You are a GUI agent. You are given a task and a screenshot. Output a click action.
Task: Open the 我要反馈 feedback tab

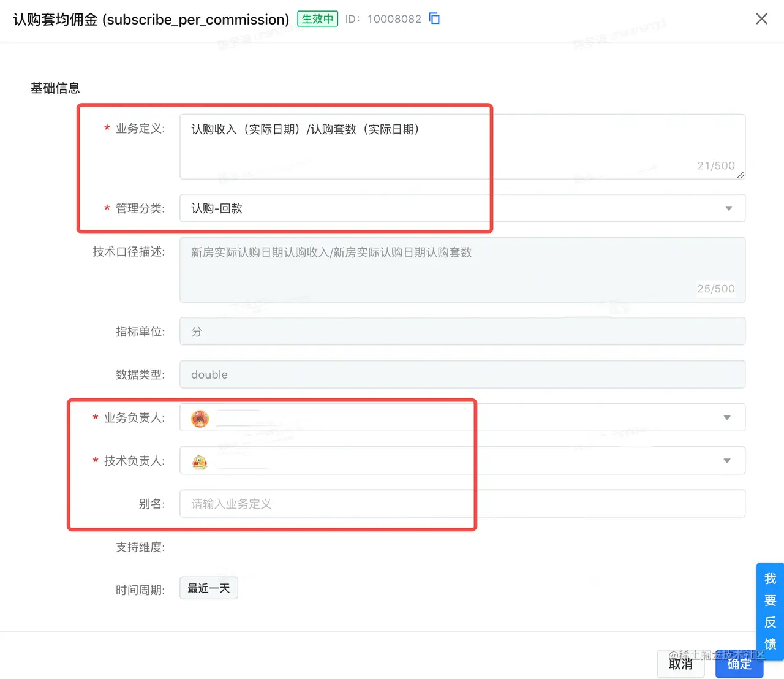[771, 611]
